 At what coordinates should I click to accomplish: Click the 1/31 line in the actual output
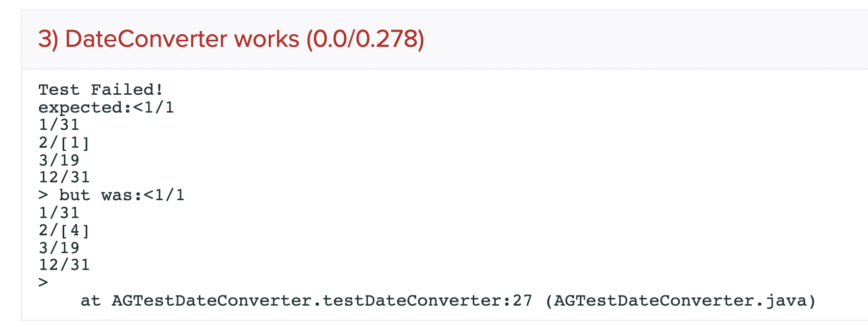59,212
